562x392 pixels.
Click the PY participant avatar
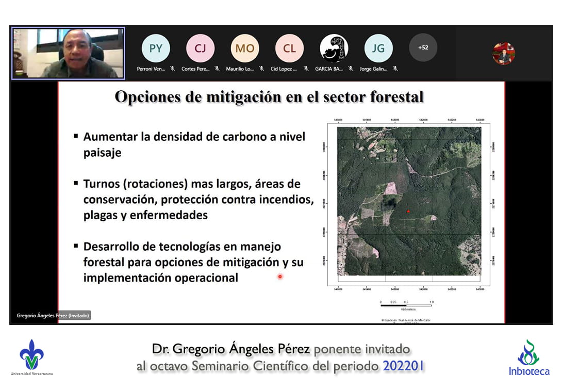(x=156, y=48)
